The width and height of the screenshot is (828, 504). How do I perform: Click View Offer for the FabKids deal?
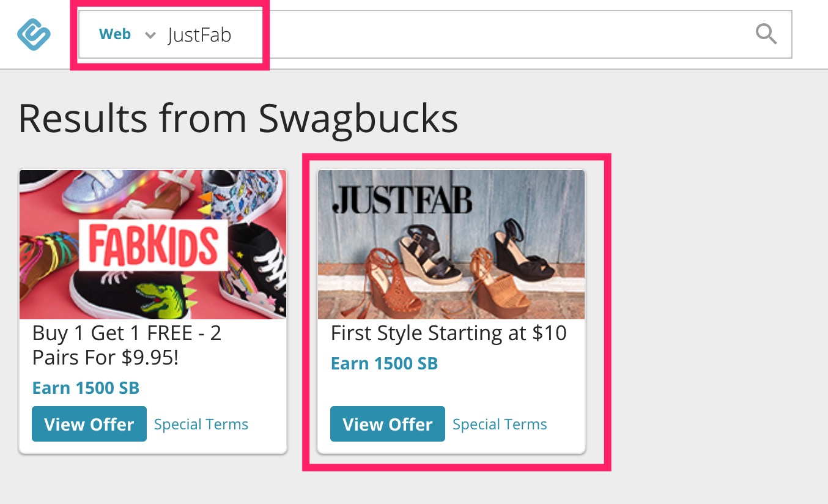click(x=89, y=423)
